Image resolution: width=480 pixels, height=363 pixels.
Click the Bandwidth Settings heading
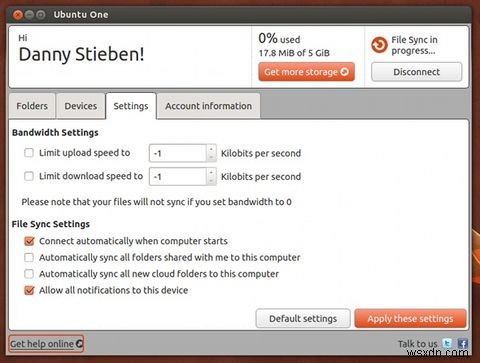click(x=55, y=133)
